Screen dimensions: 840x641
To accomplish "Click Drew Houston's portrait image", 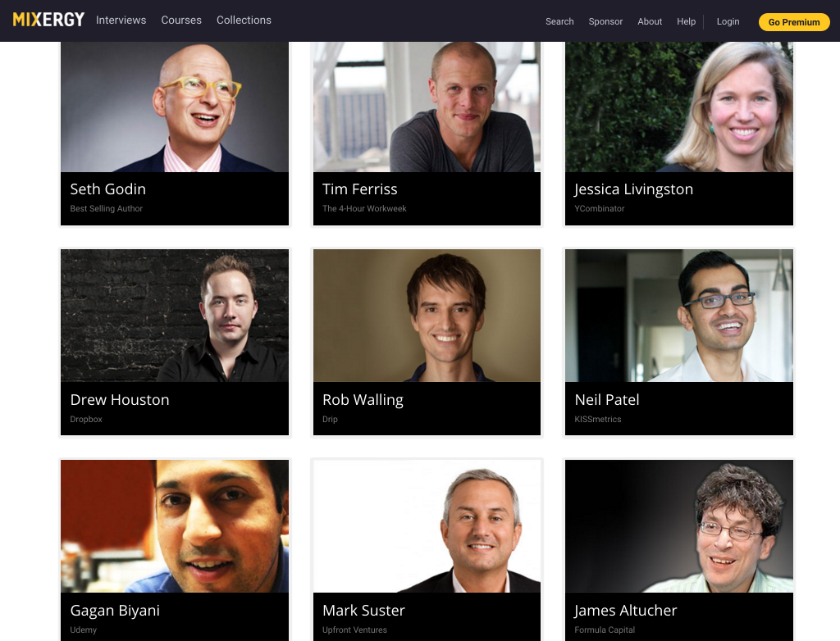I will point(175,316).
